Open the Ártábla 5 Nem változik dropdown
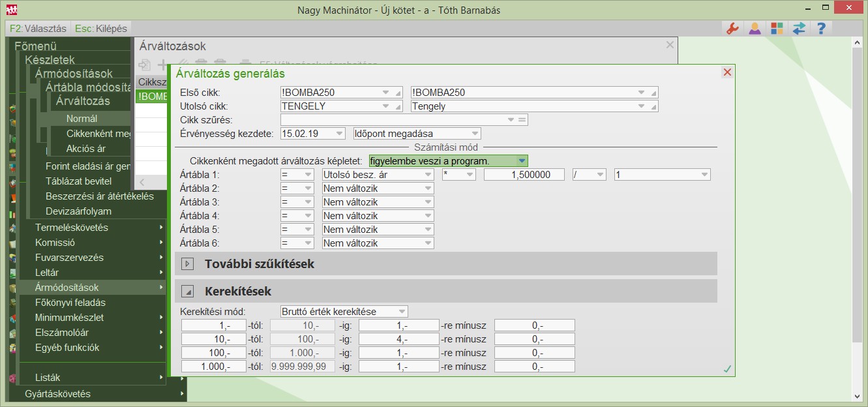Screen dimensions: 868x407 point(428,230)
